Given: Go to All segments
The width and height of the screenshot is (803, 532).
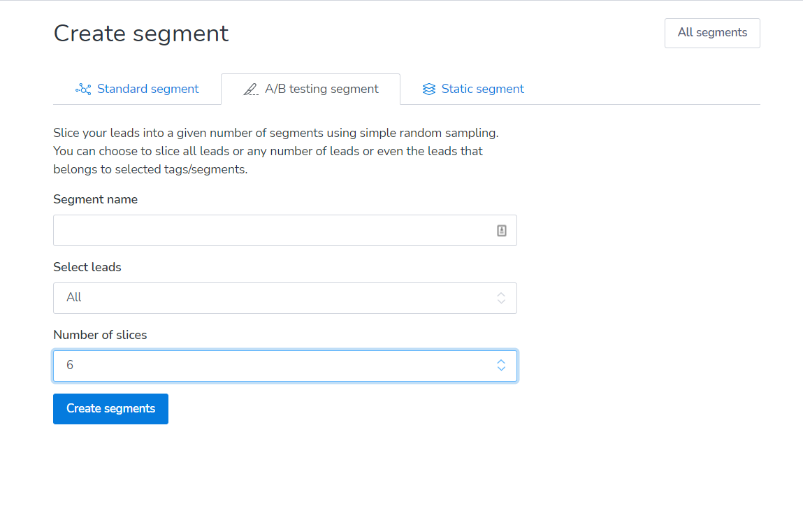Looking at the screenshot, I should (x=712, y=33).
